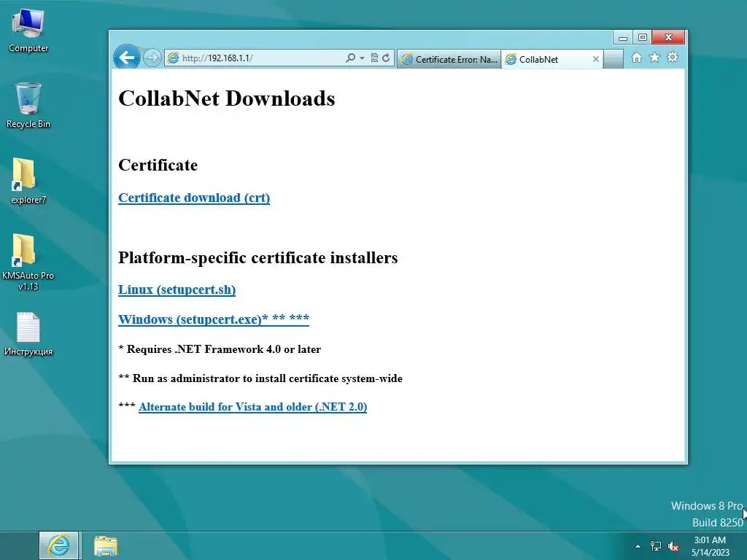Refresh the page with reload icon
Image resolution: width=747 pixels, height=560 pixels.
click(x=387, y=58)
